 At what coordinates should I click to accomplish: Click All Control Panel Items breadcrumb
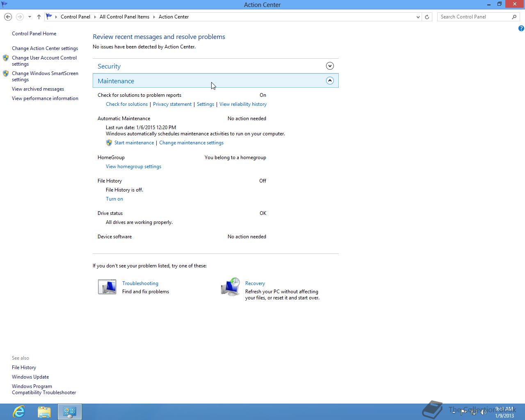click(x=124, y=17)
